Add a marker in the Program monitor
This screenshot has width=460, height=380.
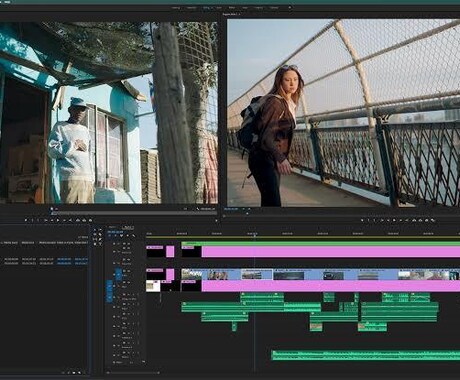(x=362, y=220)
